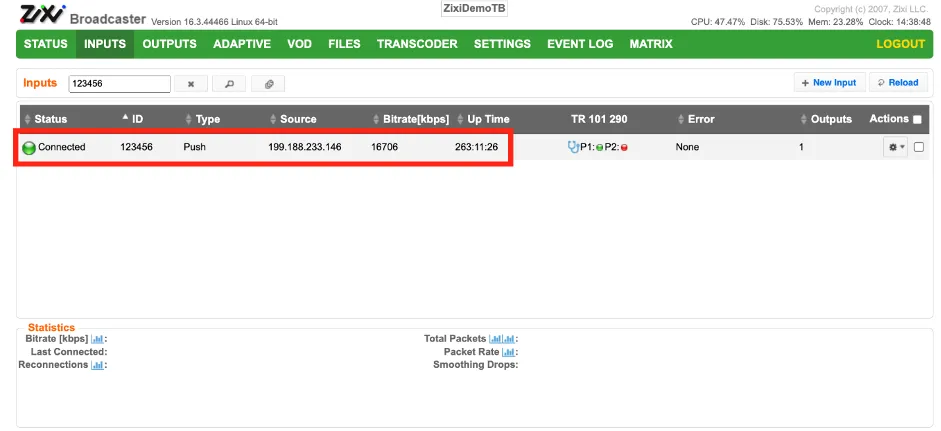This screenshot has height=431, width=941.
Task: Open the gear actions dropdown for input 123456
Action: (x=895, y=147)
